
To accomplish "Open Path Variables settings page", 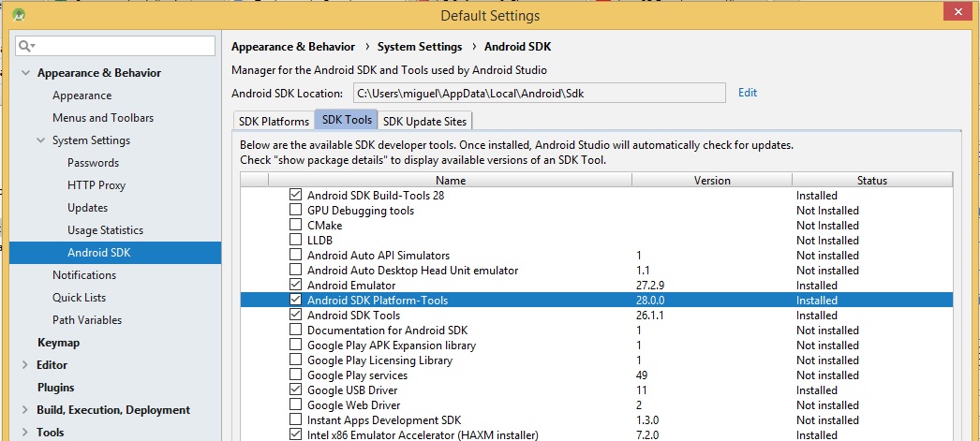I will pyautogui.click(x=87, y=320).
